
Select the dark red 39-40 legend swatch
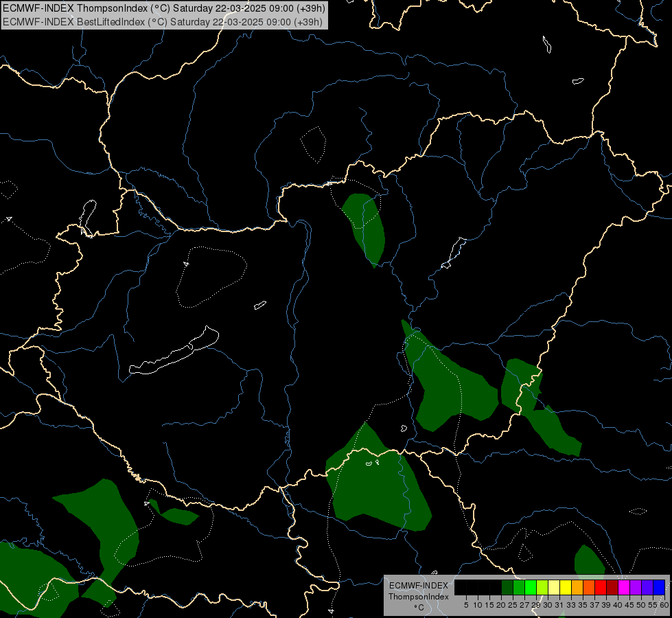612,587
